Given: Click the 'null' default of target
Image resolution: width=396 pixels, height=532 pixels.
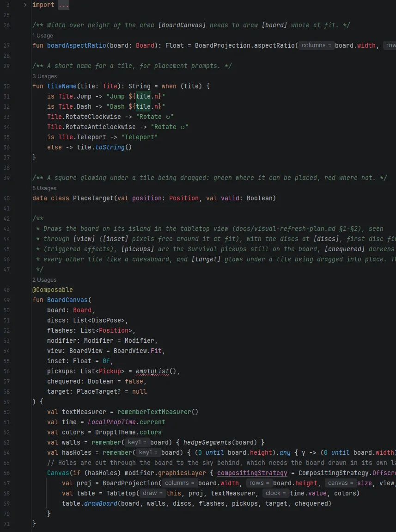Looking at the screenshot, I should pos(139,391).
